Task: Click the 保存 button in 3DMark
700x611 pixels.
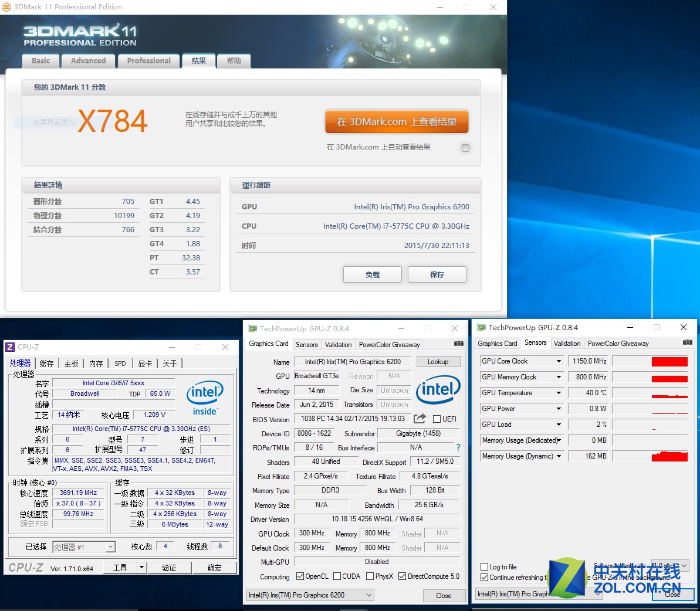Action: click(x=437, y=274)
